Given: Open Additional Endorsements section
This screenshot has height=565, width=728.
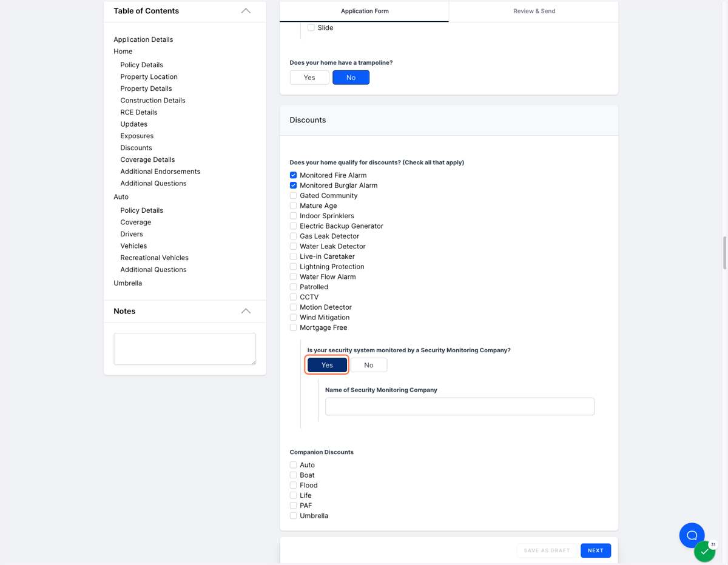Looking at the screenshot, I should [x=160, y=172].
